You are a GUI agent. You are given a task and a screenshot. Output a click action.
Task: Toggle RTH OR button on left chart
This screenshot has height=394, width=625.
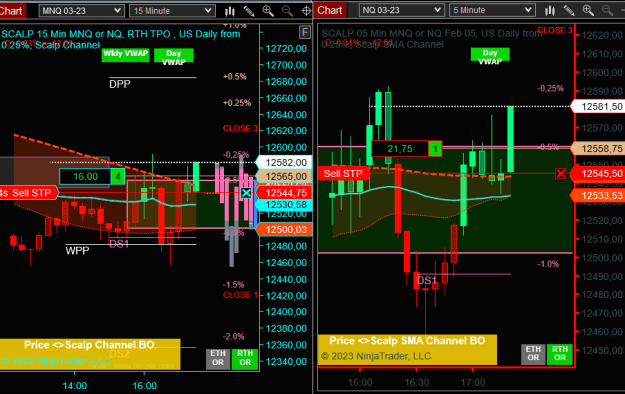pos(245,358)
